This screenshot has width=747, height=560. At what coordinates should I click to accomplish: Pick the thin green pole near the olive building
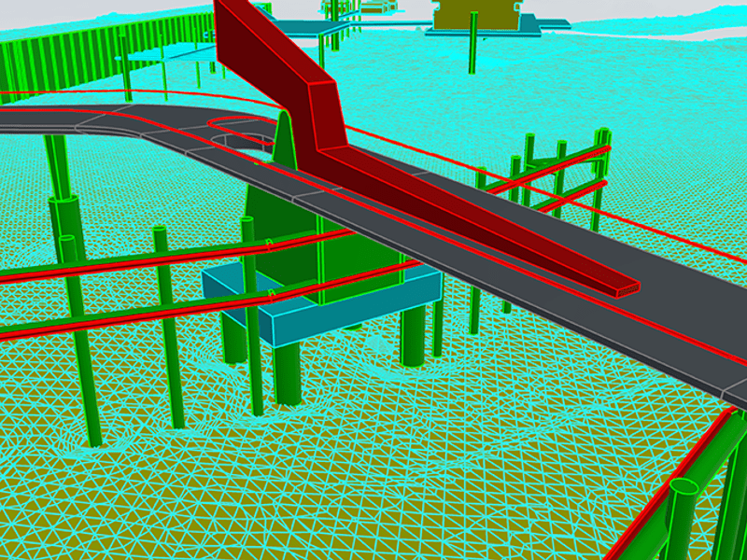pyautogui.click(x=473, y=42)
